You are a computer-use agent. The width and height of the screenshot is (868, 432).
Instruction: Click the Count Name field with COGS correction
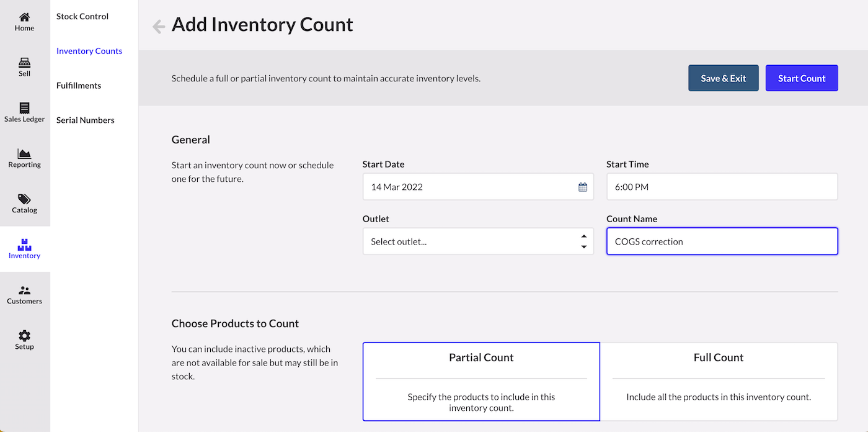[x=722, y=241]
